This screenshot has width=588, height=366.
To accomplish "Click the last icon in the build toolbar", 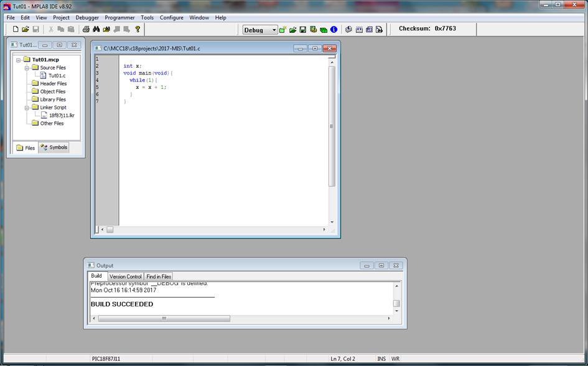I will coord(379,30).
